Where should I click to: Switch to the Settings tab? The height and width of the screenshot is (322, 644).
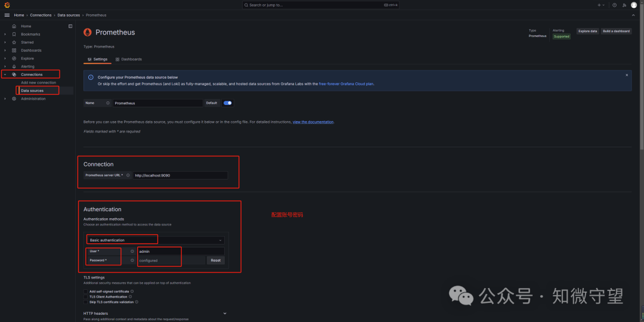(x=97, y=59)
